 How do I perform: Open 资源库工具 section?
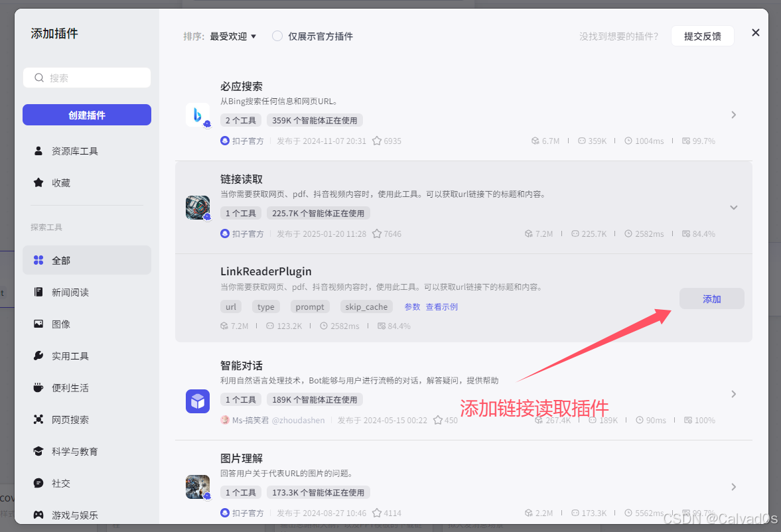(87, 151)
